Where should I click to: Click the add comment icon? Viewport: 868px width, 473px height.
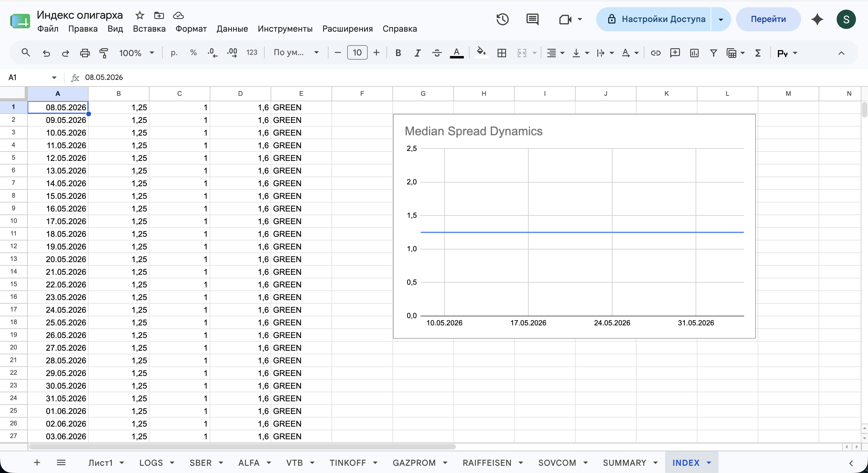[675, 52]
